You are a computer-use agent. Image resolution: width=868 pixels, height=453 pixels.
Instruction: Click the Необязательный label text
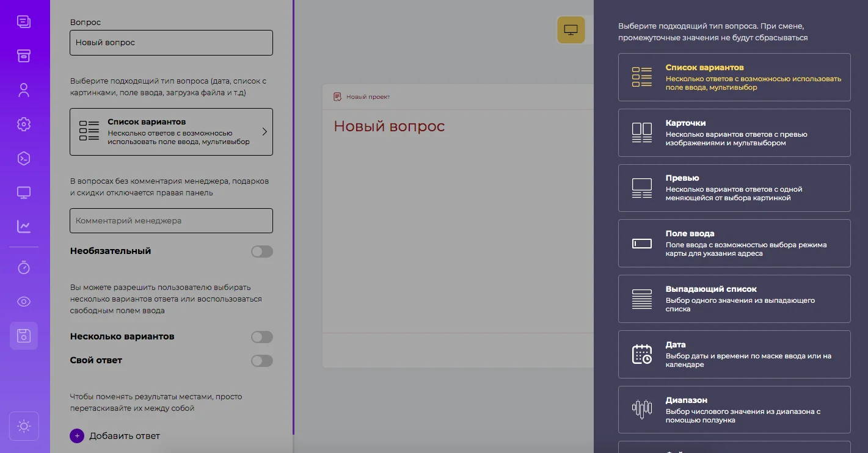(111, 251)
